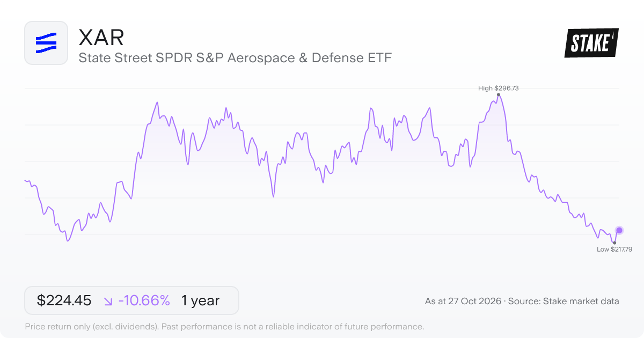Viewport: 644px width, 338px height.
Task: Click the As at 27 Oct 2026 date
Action: [463, 301]
